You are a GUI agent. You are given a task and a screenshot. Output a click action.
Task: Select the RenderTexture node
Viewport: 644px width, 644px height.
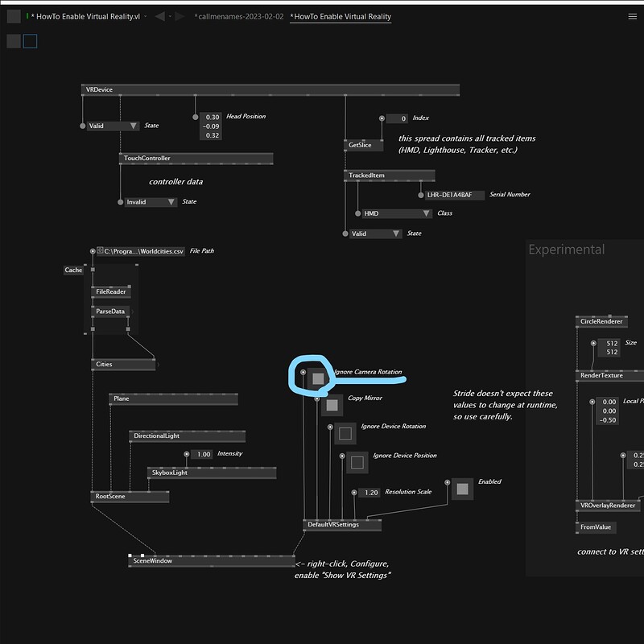pyautogui.click(x=609, y=375)
